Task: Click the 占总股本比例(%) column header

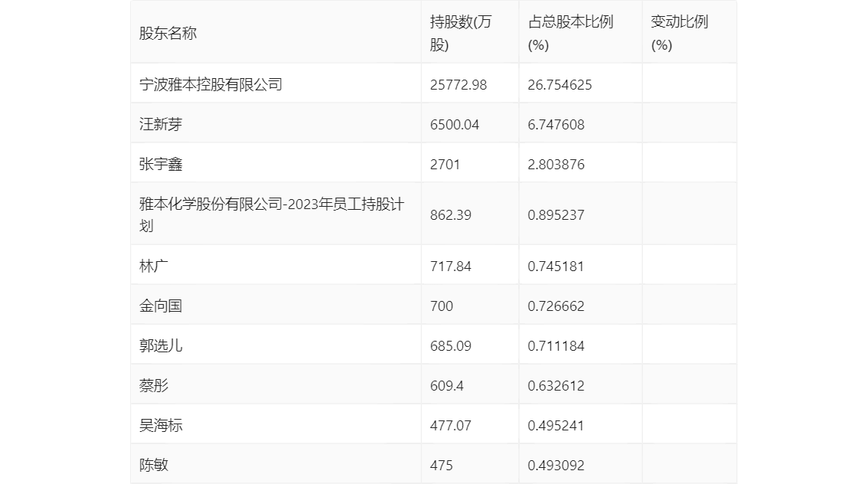Action: [x=571, y=33]
